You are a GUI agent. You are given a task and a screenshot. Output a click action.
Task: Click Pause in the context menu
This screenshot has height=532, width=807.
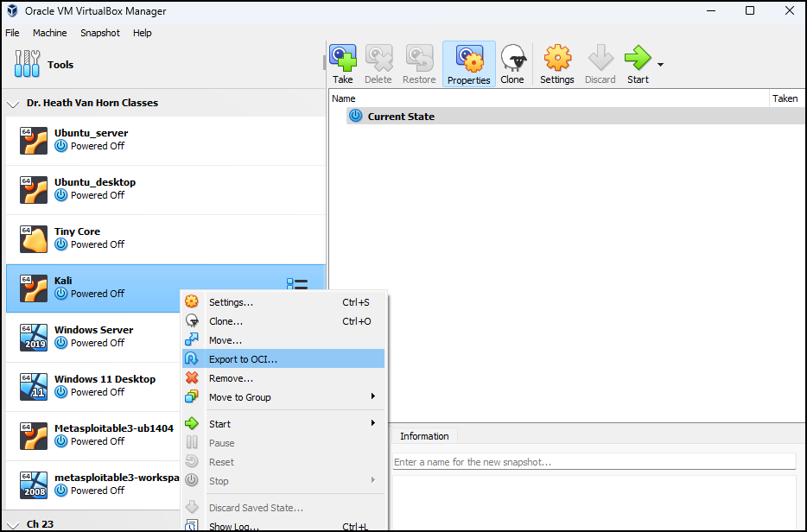coord(283,443)
